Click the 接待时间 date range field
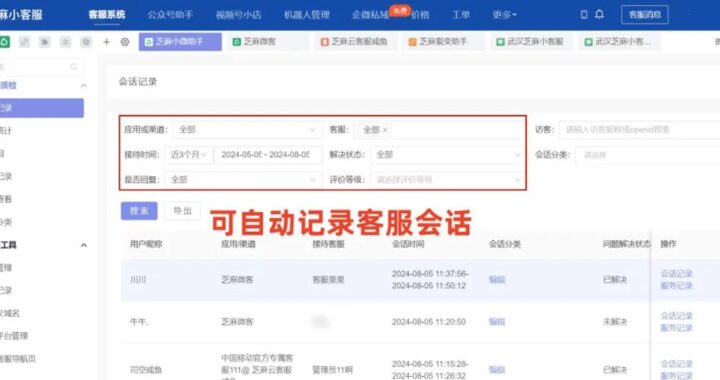The image size is (720, 380). (268, 155)
